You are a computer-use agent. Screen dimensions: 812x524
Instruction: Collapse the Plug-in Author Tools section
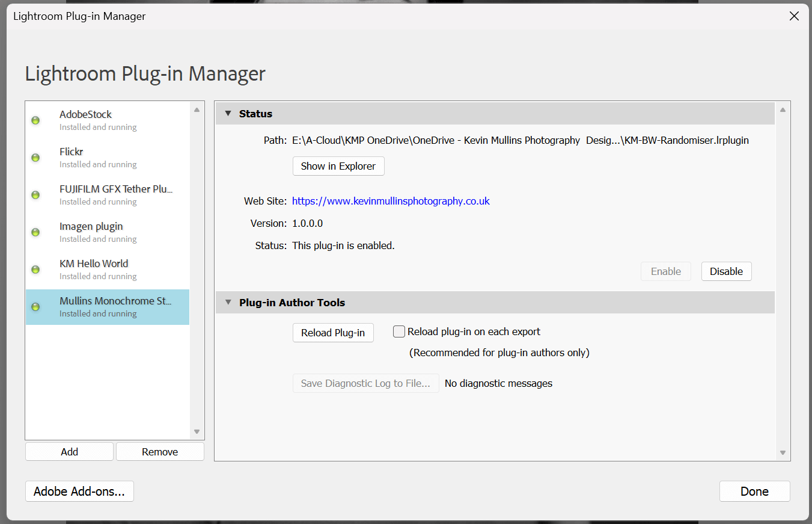click(x=228, y=302)
